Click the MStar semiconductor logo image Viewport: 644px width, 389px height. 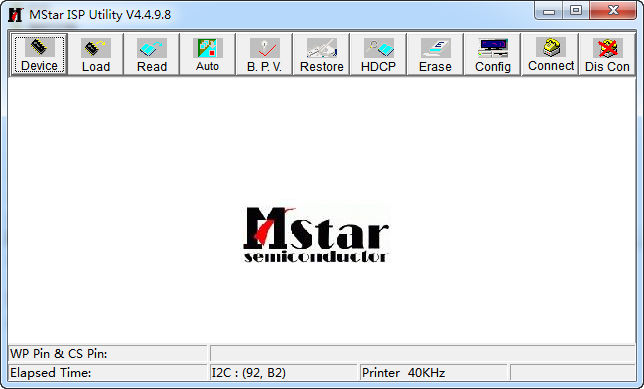click(315, 235)
